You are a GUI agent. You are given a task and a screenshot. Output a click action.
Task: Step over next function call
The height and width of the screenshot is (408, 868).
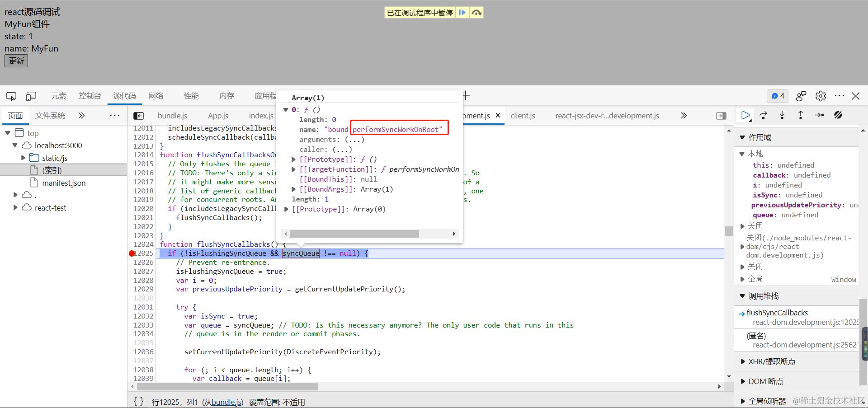click(764, 115)
